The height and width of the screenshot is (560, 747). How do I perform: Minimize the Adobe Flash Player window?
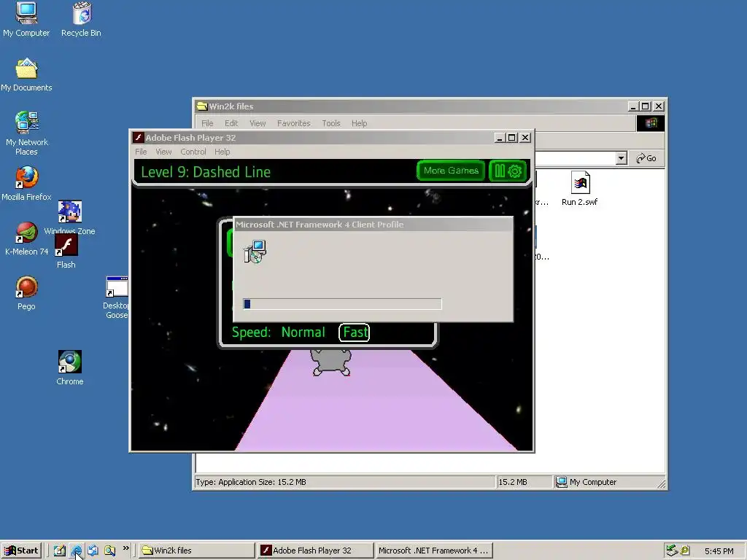coord(499,138)
